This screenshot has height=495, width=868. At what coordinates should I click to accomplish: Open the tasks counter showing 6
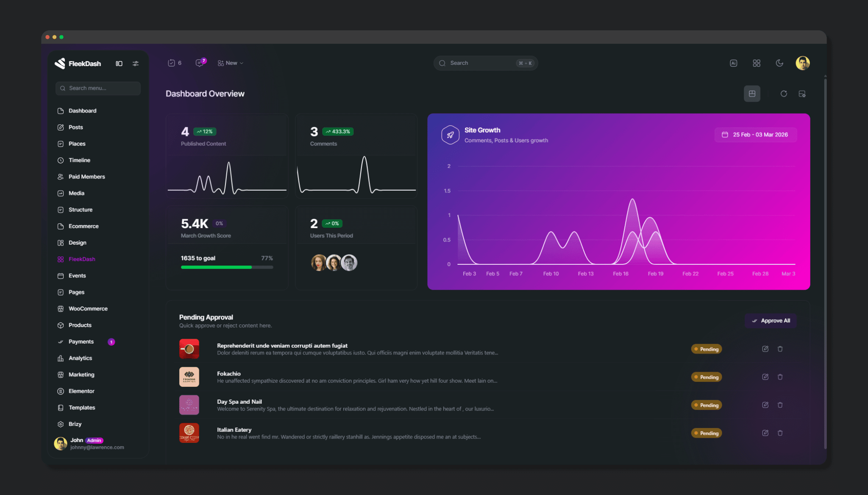click(175, 63)
